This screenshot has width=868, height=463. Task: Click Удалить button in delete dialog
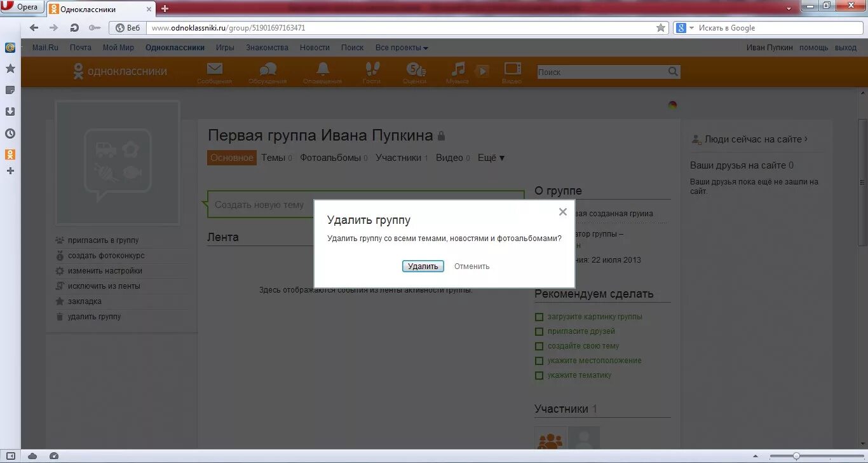pos(423,266)
